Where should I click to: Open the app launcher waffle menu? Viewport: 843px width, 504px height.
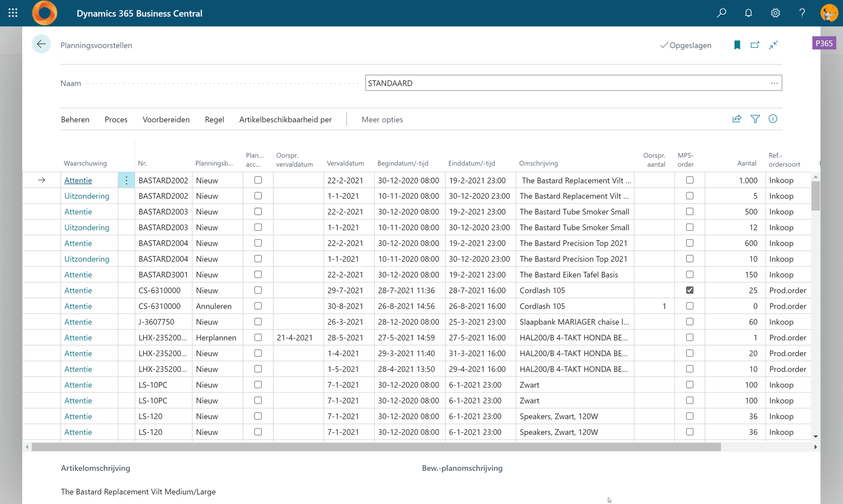pos(13,13)
